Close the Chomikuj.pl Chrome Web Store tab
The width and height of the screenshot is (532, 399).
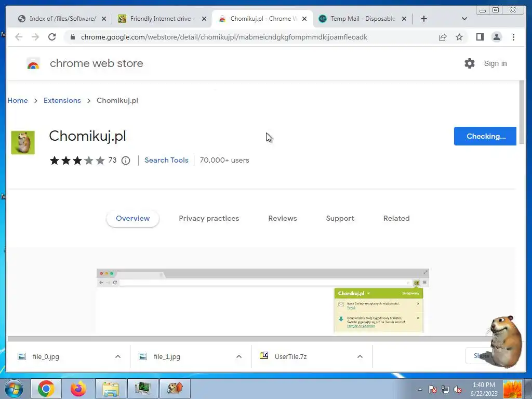coord(304,19)
